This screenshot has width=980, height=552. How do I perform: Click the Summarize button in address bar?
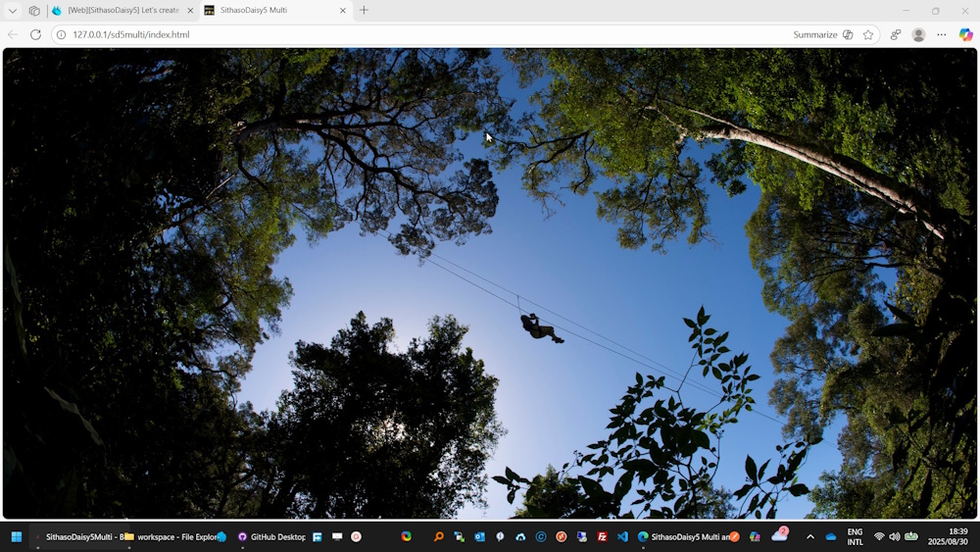coord(822,34)
